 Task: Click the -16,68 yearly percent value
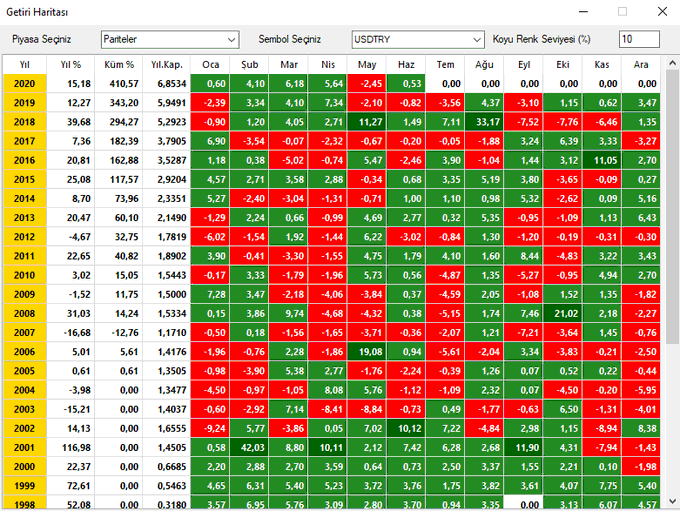(x=71, y=333)
